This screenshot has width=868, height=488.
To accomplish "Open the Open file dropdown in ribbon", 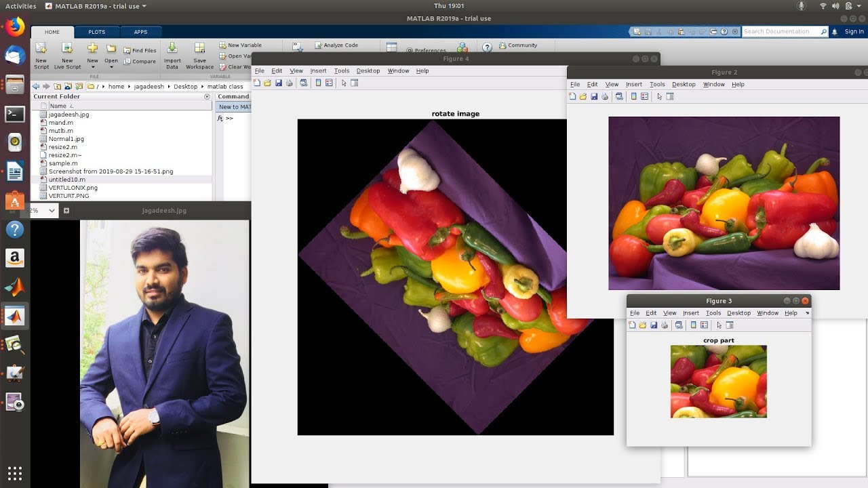I will (111, 56).
